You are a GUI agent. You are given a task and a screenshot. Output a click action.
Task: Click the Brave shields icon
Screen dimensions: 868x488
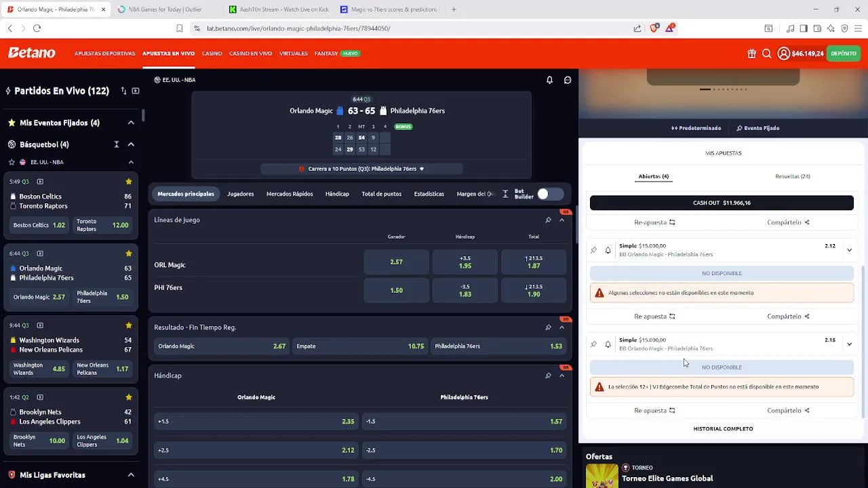click(654, 28)
